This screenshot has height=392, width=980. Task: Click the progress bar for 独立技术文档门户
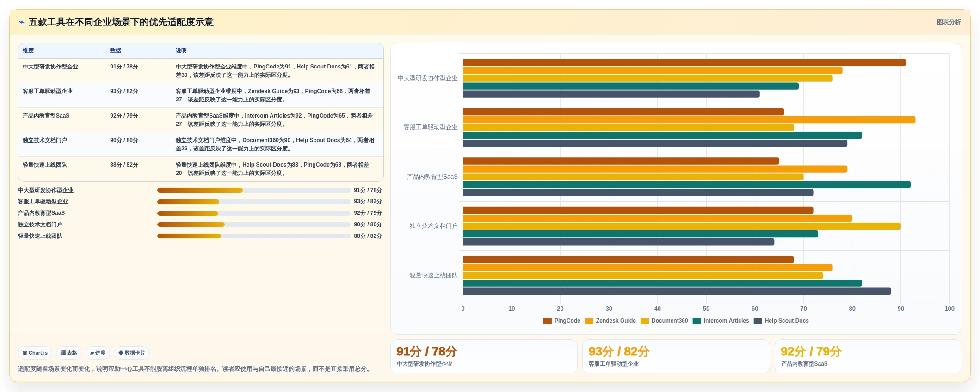(x=253, y=224)
